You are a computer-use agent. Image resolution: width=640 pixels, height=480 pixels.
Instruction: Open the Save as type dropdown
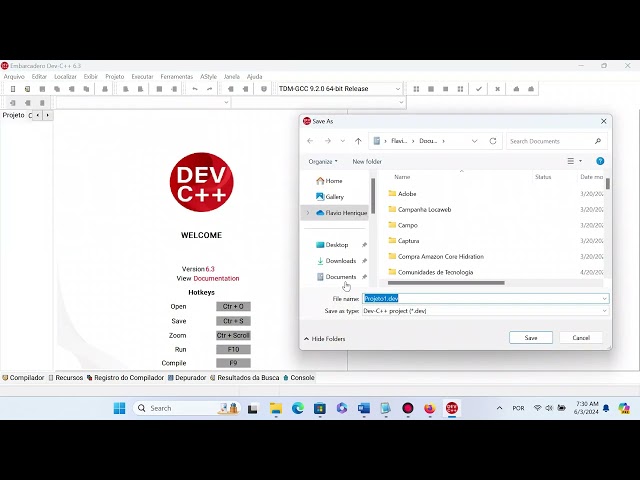click(x=604, y=311)
